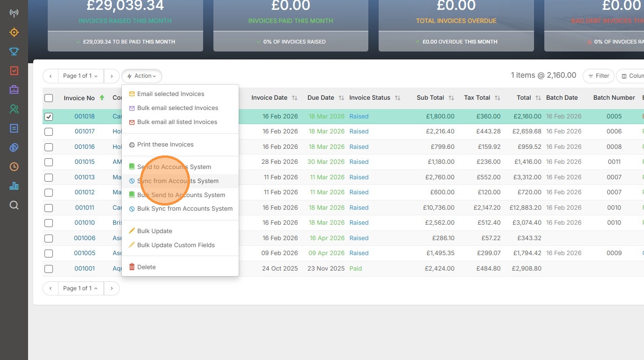Screen dimensions: 644x360
Task: Click the 'Total Invoices Overdue' card label
Action: [456, 21]
